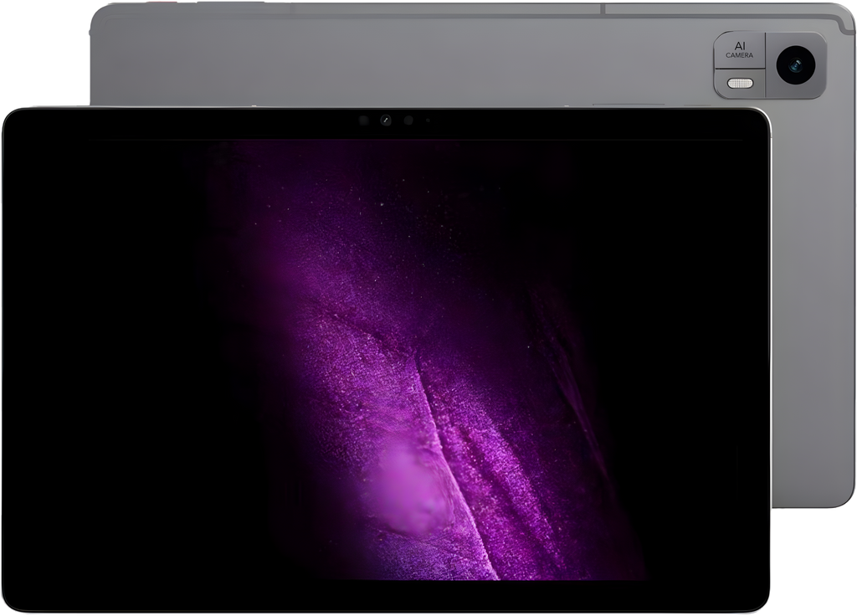Click the LED flash below AI CAMERA
The height and width of the screenshot is (616, 857).
click(x=739, y=83)
